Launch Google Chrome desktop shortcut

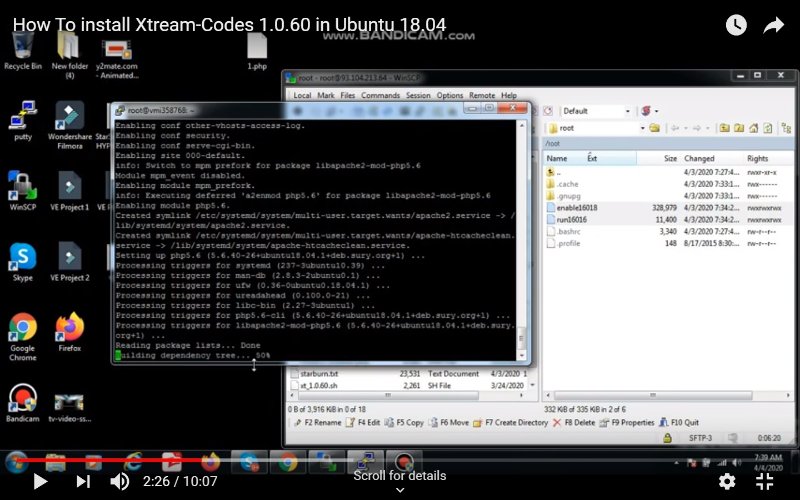[23, 337]
